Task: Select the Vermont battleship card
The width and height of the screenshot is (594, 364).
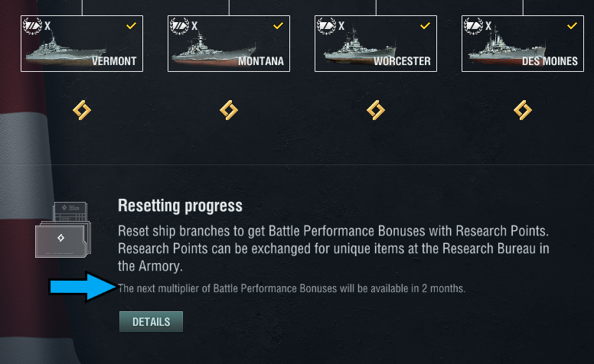Action: point(82,47)
